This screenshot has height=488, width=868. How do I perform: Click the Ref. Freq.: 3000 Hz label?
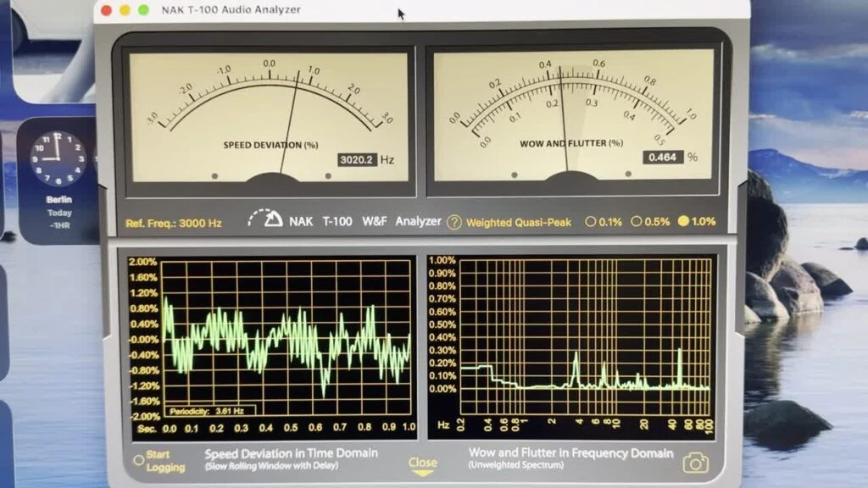[x=173, y=224]
